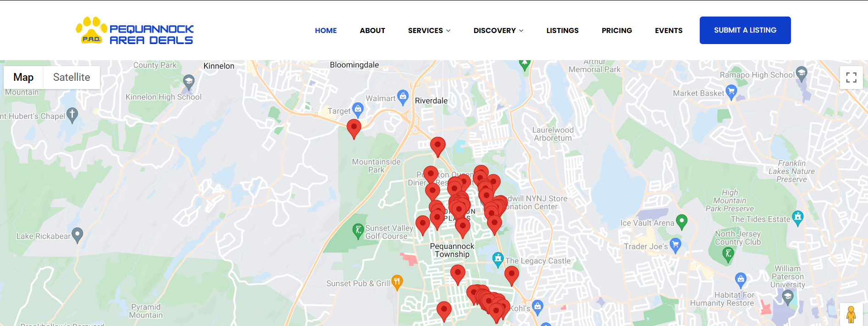Click the Trader Joe's cart pin
The height and width of the screenshot is (326, 868).
point(675,245)
